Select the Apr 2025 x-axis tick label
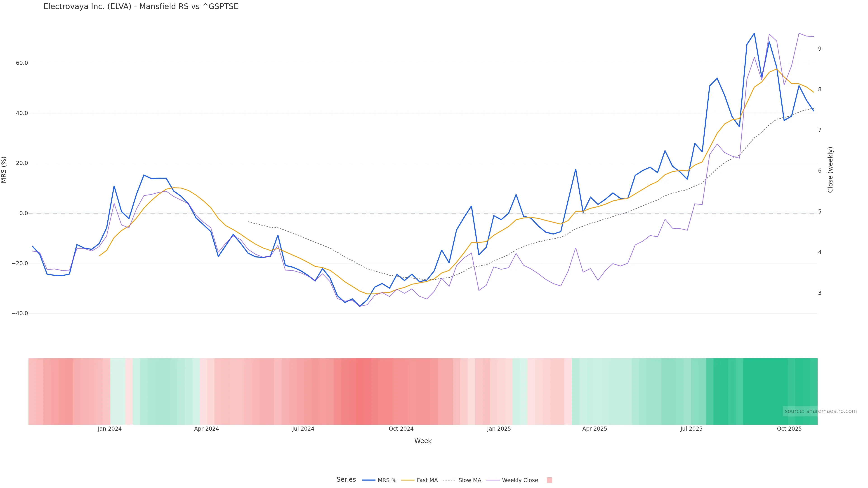The width and height of the screenshot is (868, 488). click(x=594, y=429)
